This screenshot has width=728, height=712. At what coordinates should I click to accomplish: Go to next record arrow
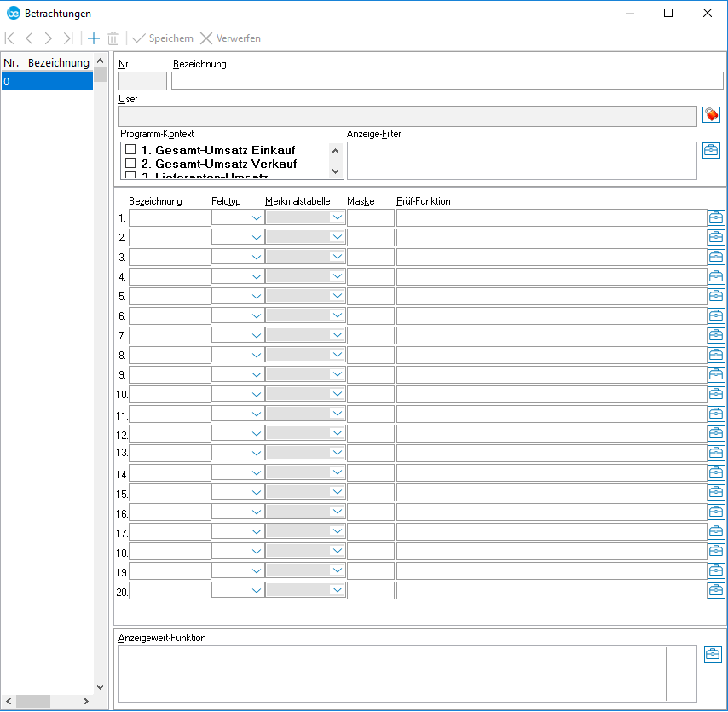pos(49,38)
